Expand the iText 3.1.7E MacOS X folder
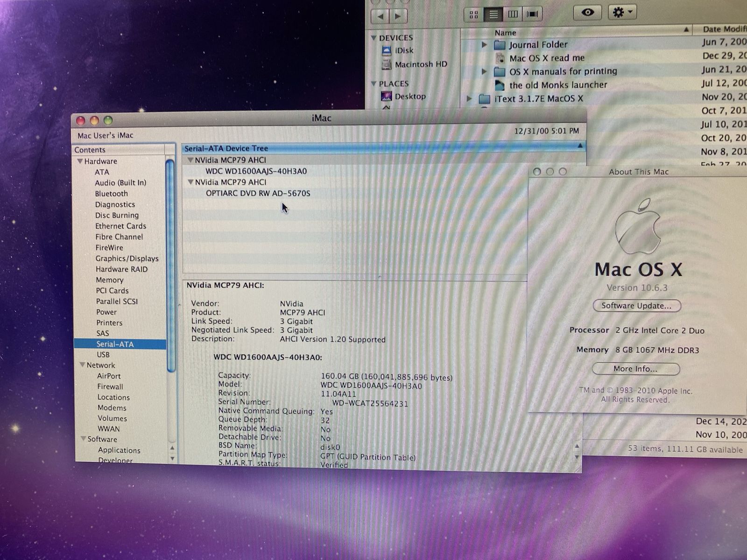 click(x=470, y=98)
